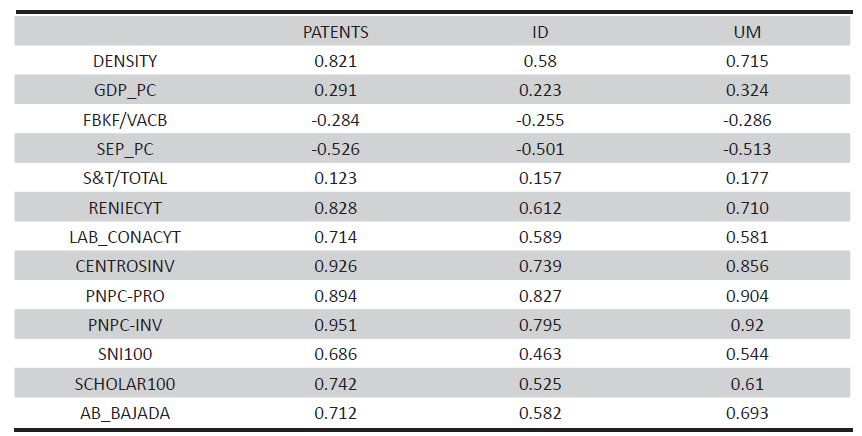Click the UM column header
The height and width of the screenshot is (436, 862).
pyautogui.click(x=748, y=32)
